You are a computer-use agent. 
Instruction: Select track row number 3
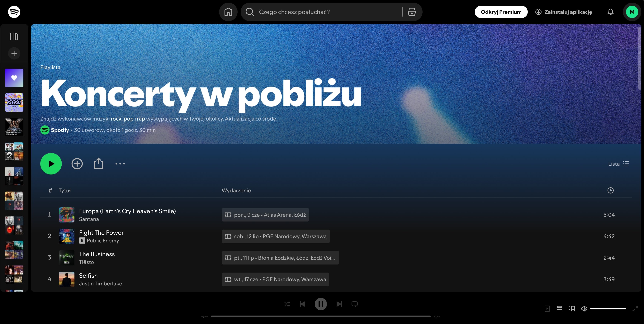click(336, 258)
